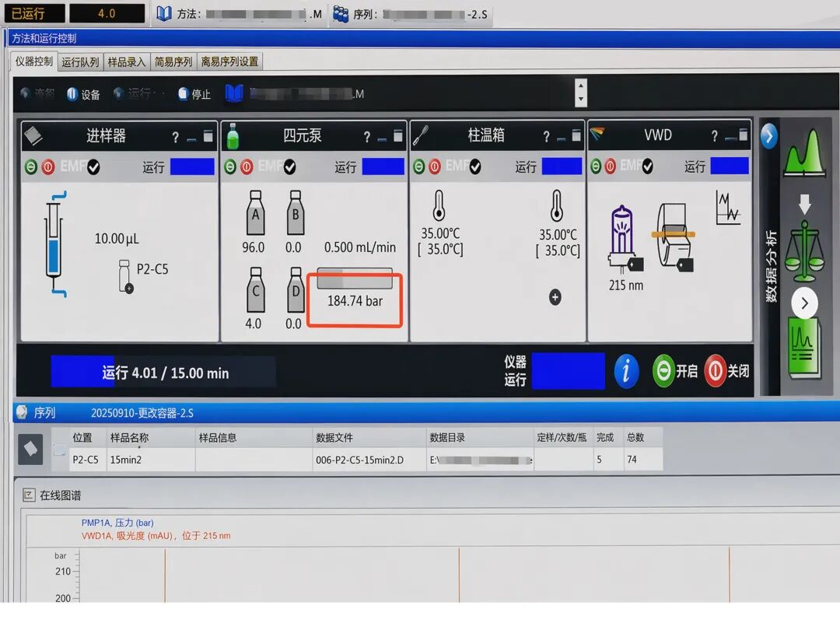Click the balance scale quantitation icon

pyautogui.click(x=804, y=250)
